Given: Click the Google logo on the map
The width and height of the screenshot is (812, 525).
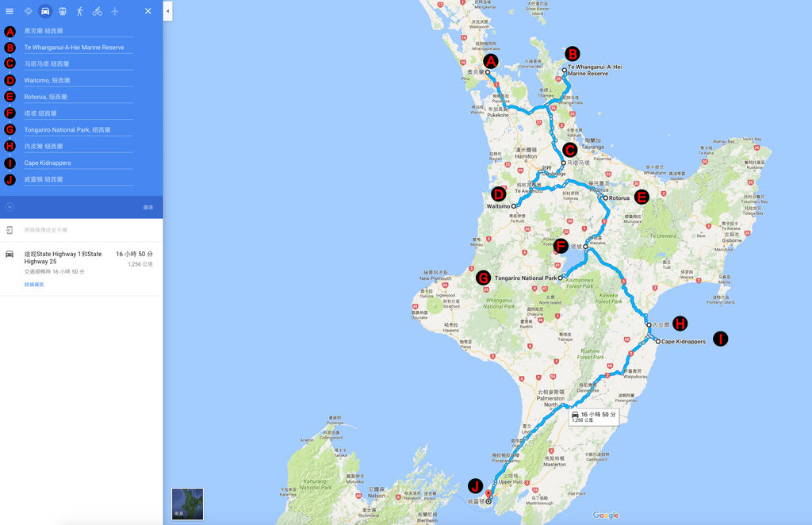Looking at the screenshot, I should pos(606,515).
